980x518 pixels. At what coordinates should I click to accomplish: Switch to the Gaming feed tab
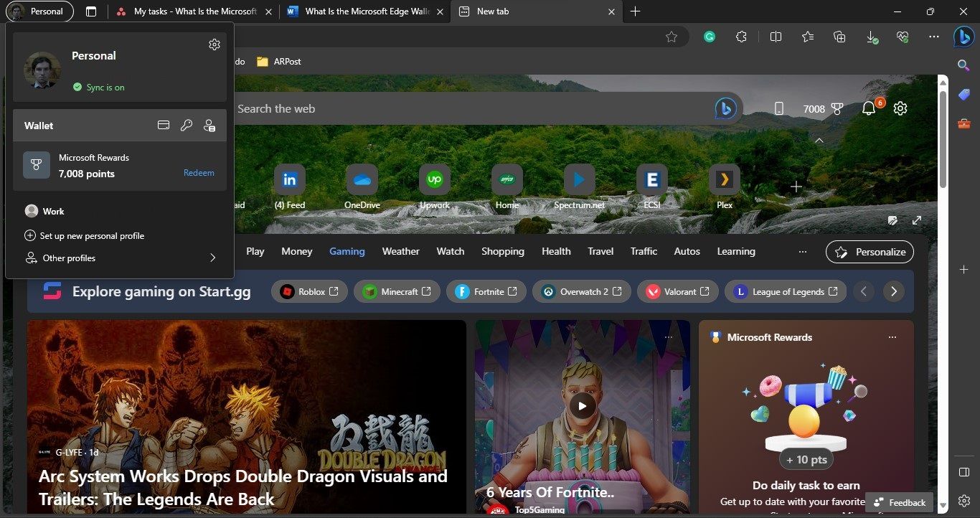click(x=347, y=251)
